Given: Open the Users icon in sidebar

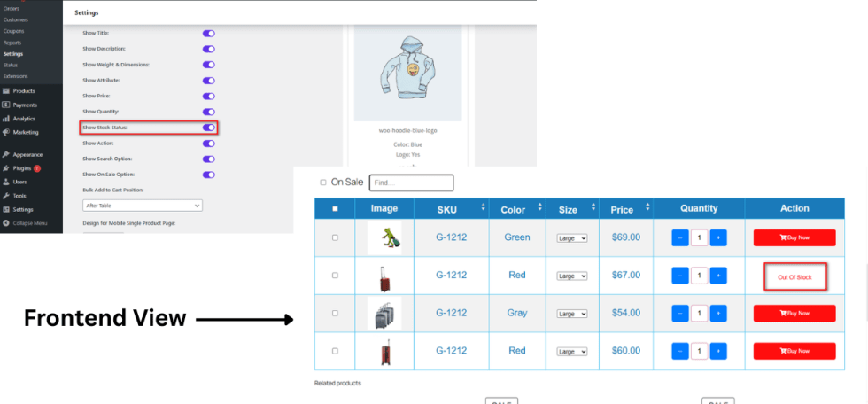Looking at the screenshot, I should point(6,182).
